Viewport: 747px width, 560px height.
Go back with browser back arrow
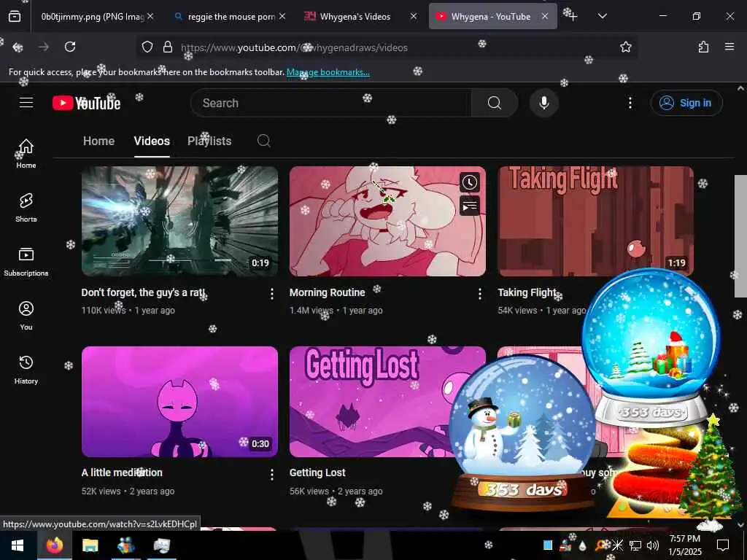tap(18, 47)
